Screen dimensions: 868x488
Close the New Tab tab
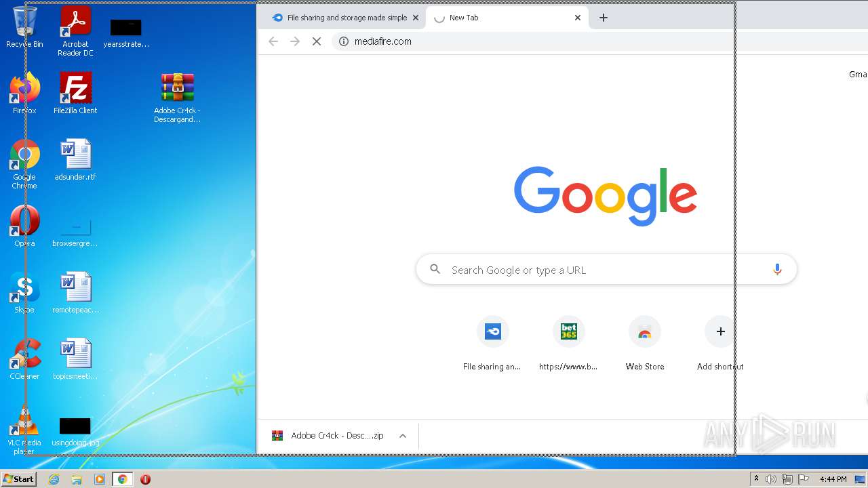point(578,18)
